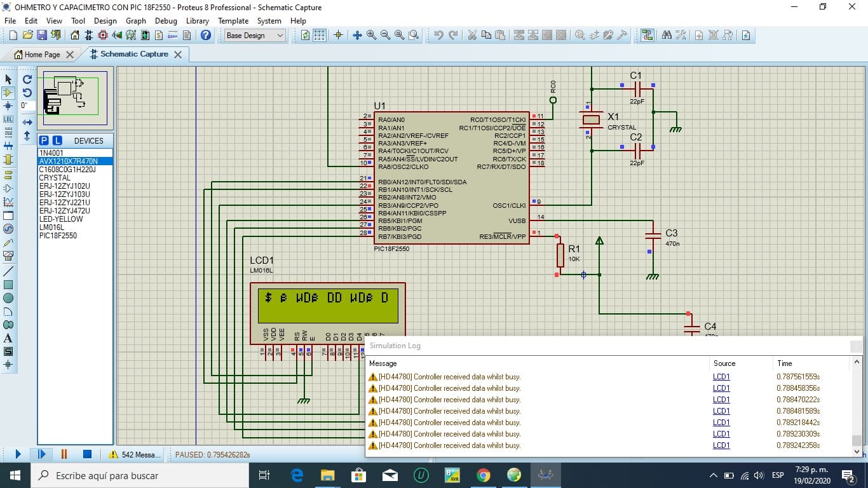
Task: Select LED-YELLOW in the devices list
Action: (x=76, y=219)
